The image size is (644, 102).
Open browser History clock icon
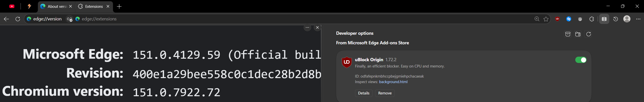click(616, 19)
